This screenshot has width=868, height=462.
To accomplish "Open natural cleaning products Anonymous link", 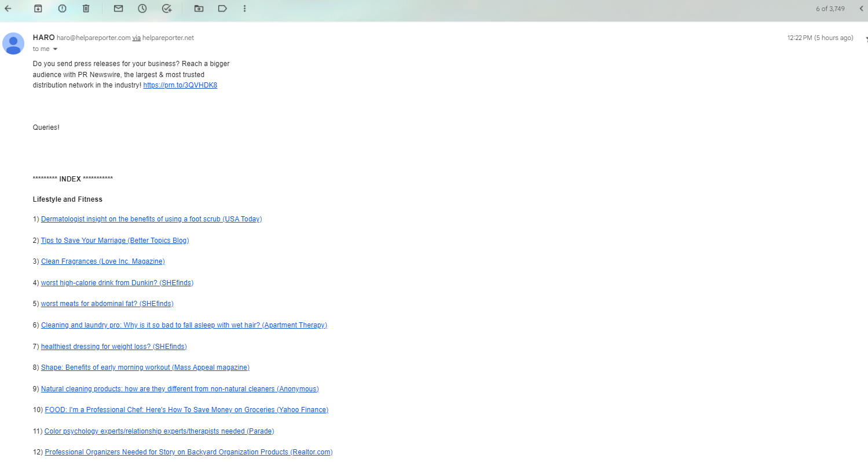I will 180,389.
